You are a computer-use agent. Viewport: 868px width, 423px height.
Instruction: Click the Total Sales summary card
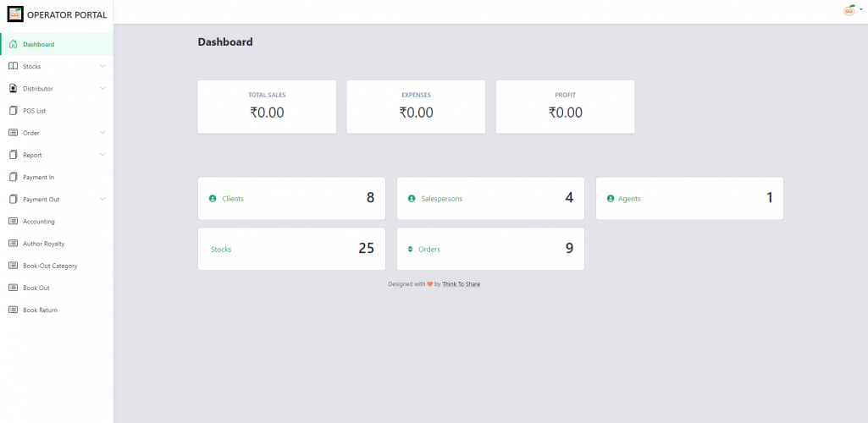(x=267, y=107)
